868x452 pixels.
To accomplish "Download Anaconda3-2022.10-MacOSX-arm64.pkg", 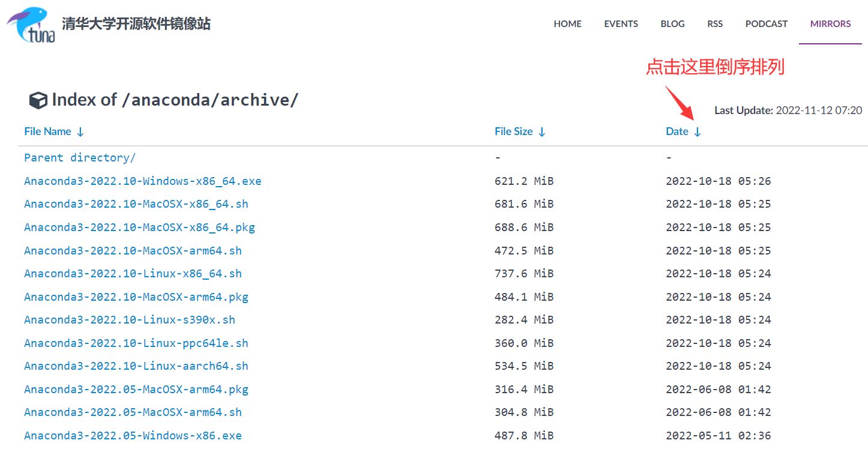I will click(x=136, y=297).
